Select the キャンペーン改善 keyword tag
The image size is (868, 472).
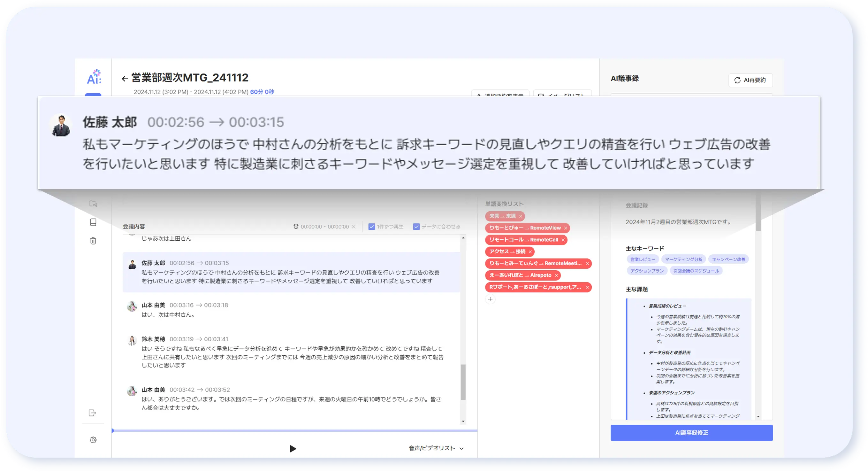point(728,259)
